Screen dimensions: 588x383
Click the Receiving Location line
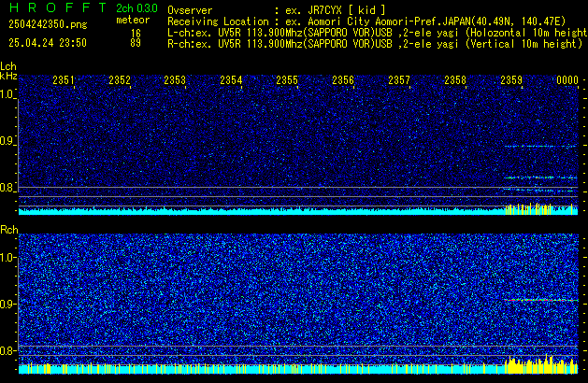click(x=366, y=21)
